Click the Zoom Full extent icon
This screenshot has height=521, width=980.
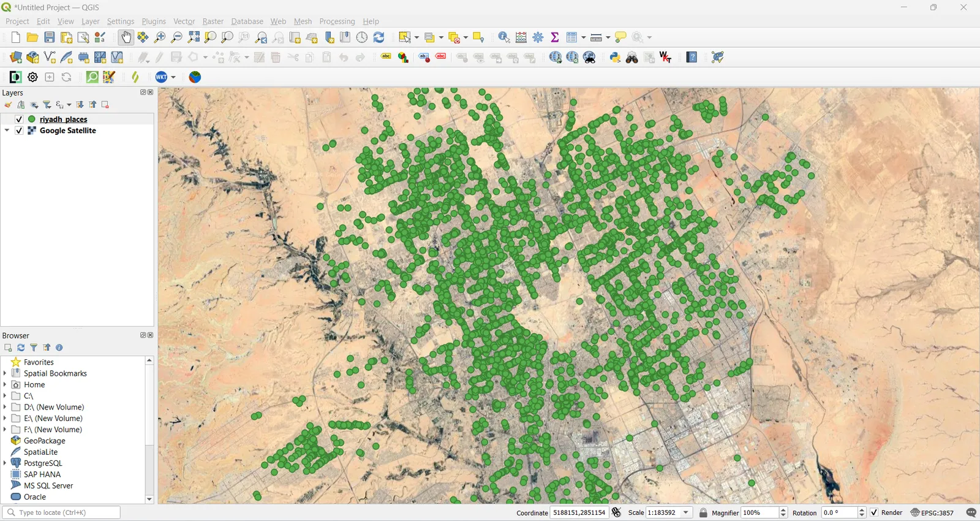(x=194, y=38)
